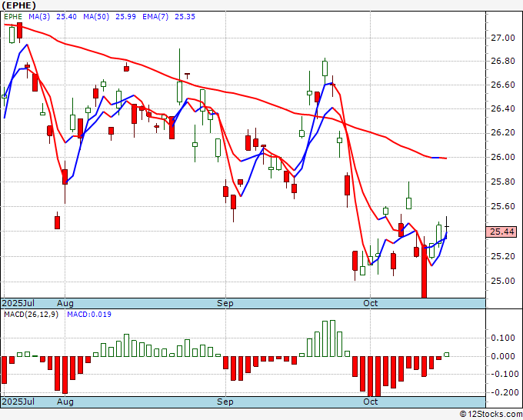Screen dimensions: 523x420
Task: Click the 0.000 MACD axis label
Action: click(503, 356)
